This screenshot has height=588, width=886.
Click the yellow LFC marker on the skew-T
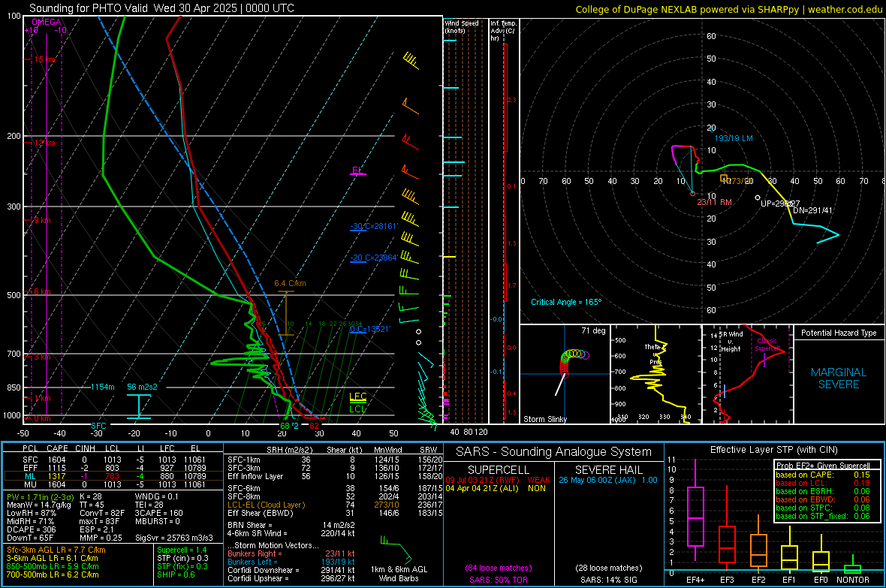click(x=357, y=397)
